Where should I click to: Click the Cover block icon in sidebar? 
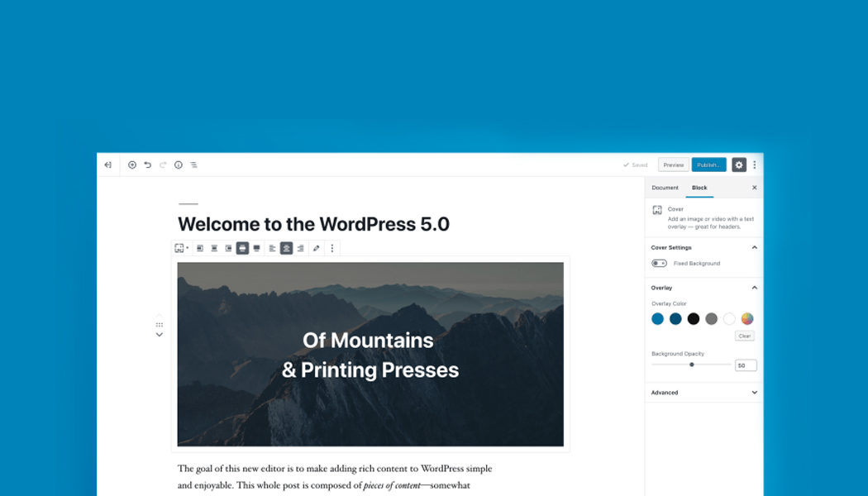pos(657,210)
